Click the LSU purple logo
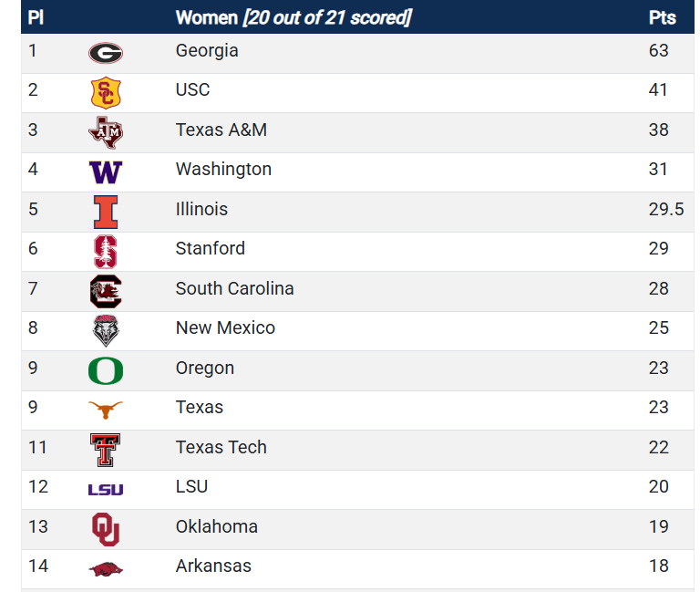The height and width of the screenshot is (592, 700). coord(106,490)
